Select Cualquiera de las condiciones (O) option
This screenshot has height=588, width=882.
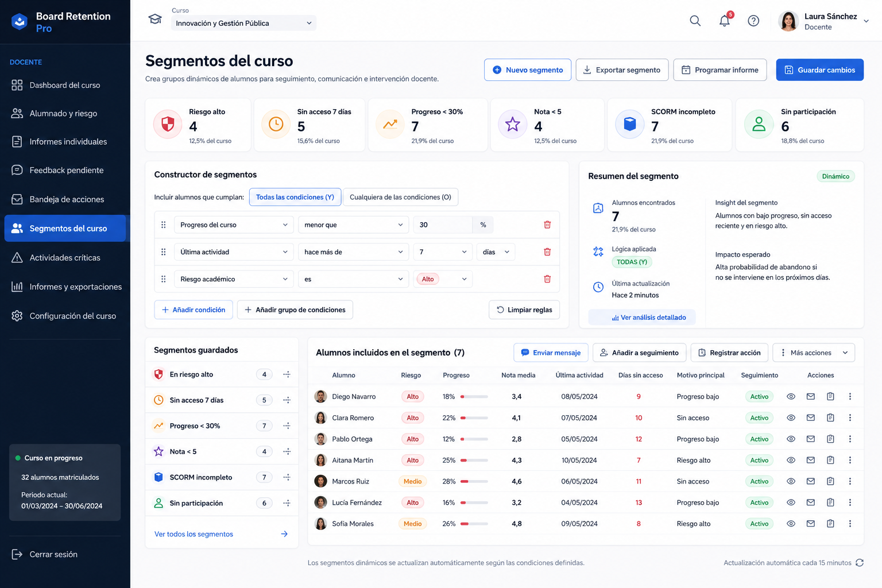point(400,197)
